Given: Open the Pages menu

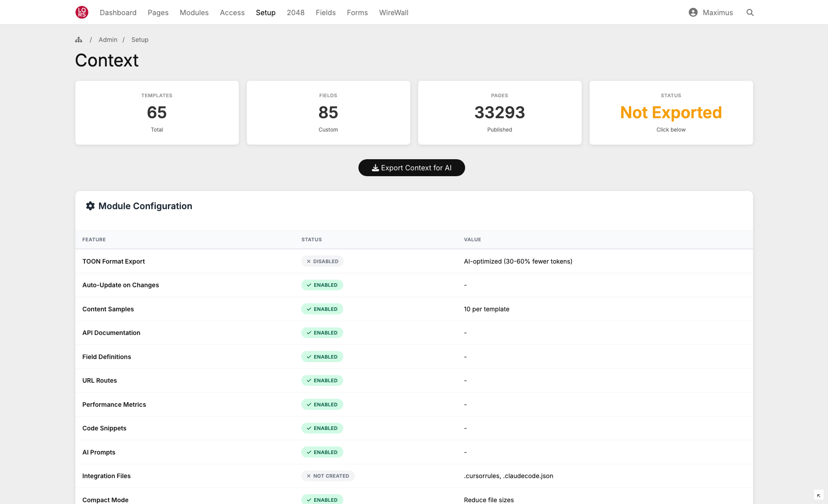Looking at the screenshot, I should click(x=158, y=12).
